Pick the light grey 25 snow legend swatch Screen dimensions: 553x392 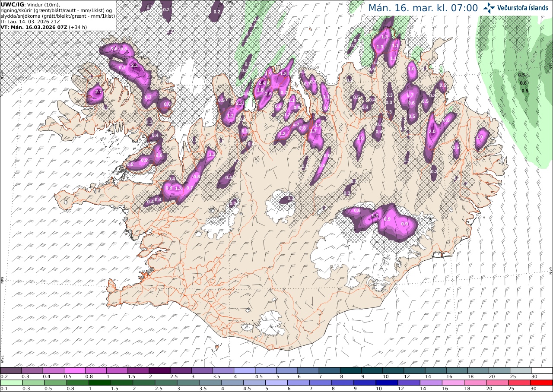[521, 370]
